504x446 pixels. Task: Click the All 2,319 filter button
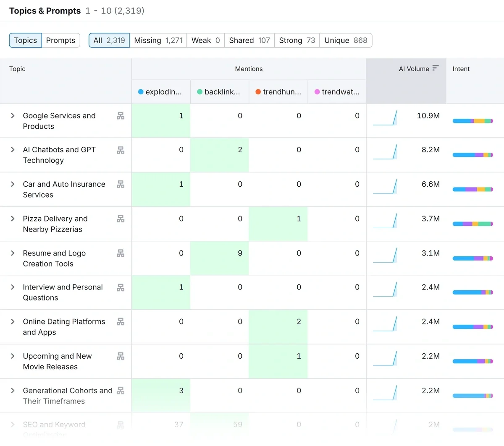click(x=109, y=40)
